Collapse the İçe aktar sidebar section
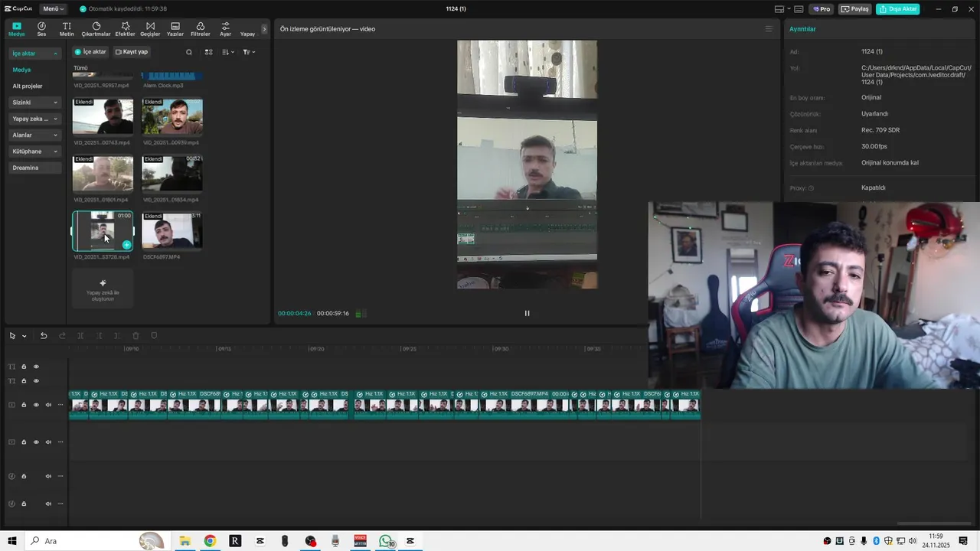Image resolution: width=980 pixels, height=551 pixels. point(35,54)
